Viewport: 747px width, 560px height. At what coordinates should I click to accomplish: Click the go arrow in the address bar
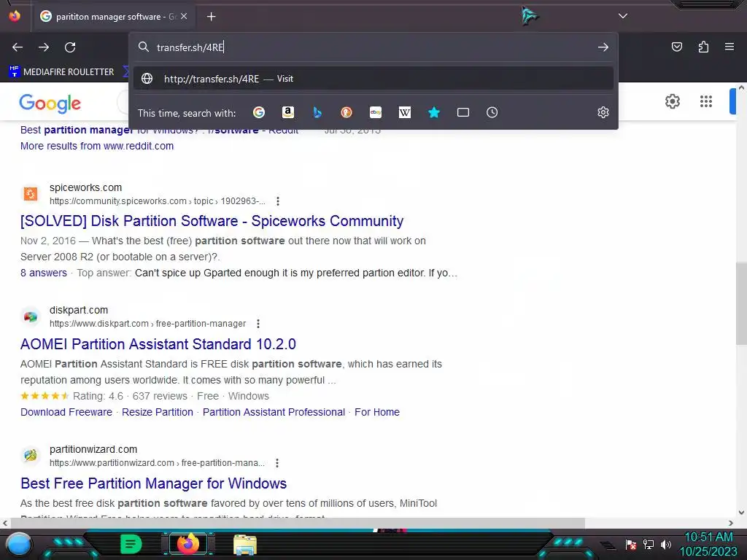click(603, 47)
